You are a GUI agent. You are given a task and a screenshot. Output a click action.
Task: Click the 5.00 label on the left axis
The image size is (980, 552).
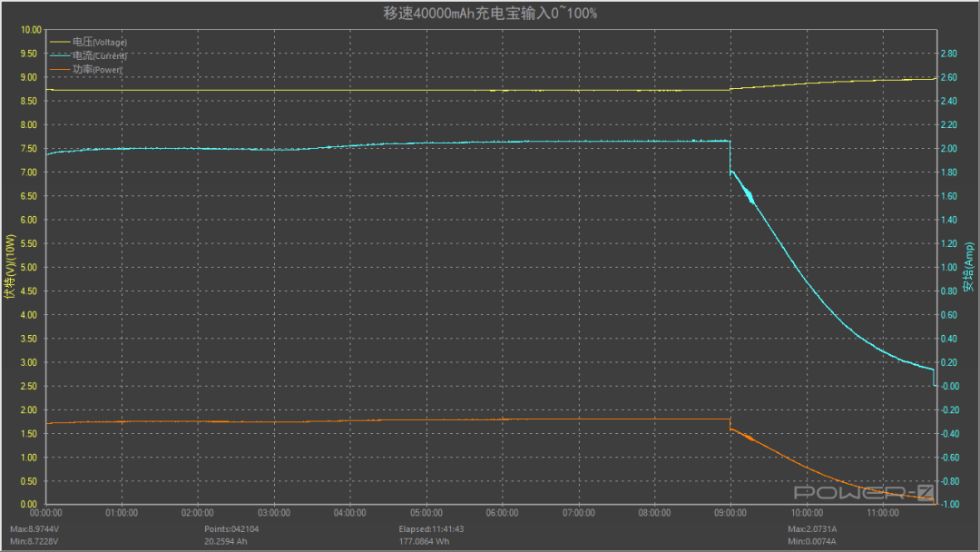tap(29, 268)
